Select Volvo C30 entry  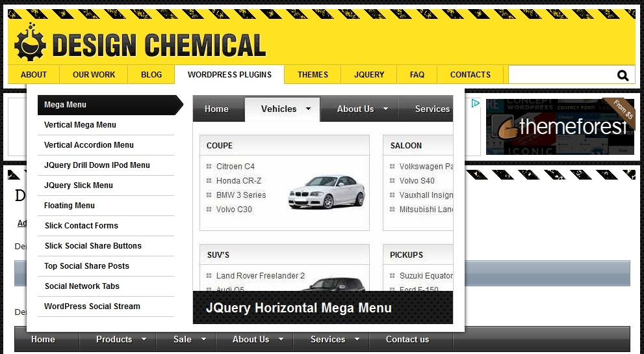click(234, 210)
